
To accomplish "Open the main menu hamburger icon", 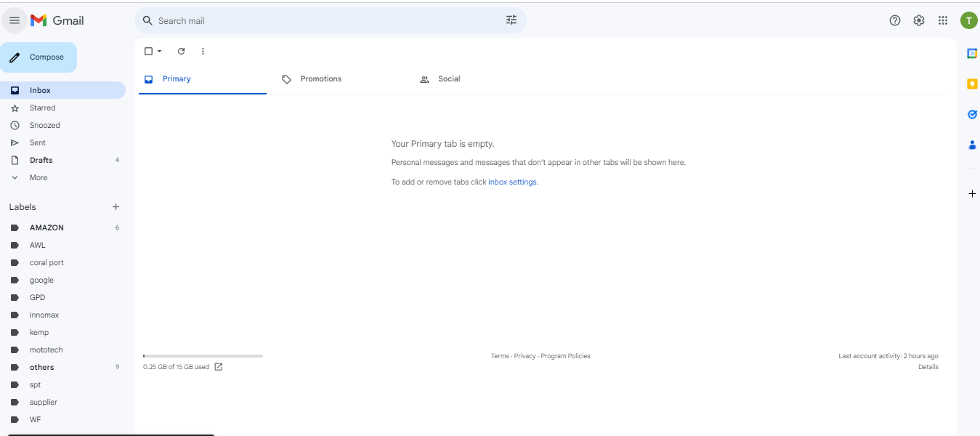I will point(15,20).
